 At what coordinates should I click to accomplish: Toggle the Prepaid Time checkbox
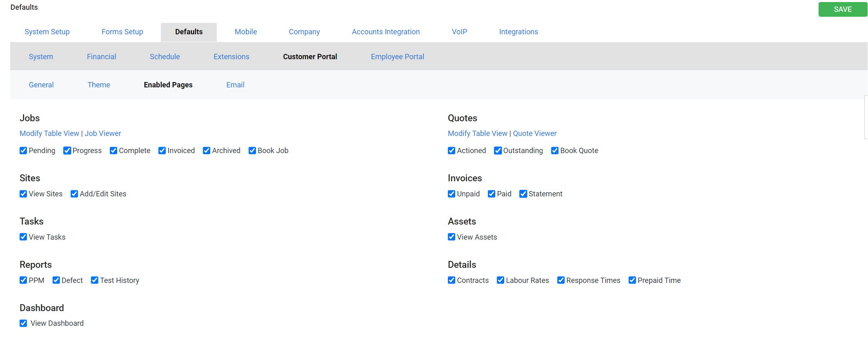632,280
